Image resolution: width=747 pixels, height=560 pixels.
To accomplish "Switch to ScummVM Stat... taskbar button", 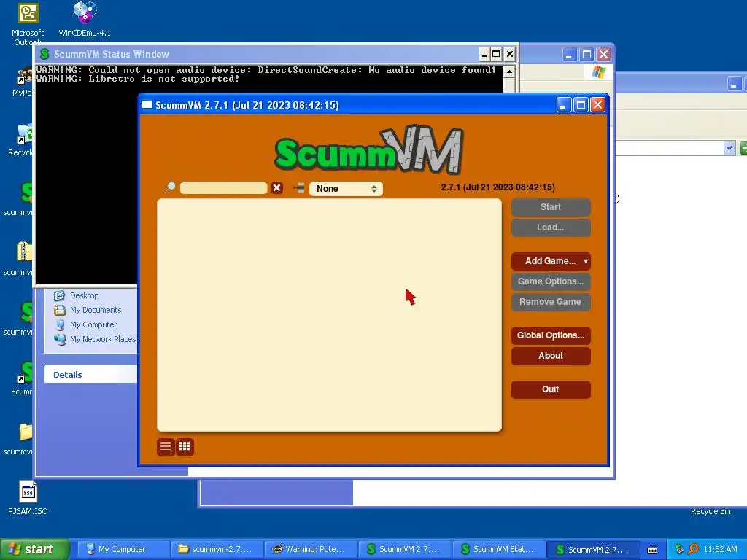I will [x=498, y=549].
